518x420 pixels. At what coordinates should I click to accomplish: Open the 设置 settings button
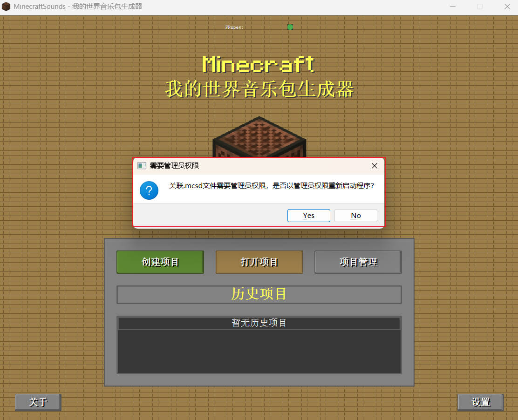point(480,402)
